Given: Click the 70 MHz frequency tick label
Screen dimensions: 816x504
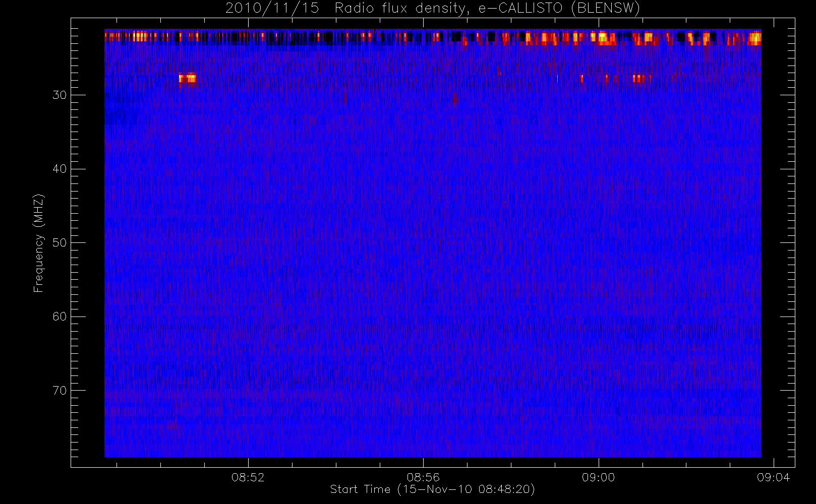Looking at the screenshot, I should pyautogui.click(x=60, y=391).
